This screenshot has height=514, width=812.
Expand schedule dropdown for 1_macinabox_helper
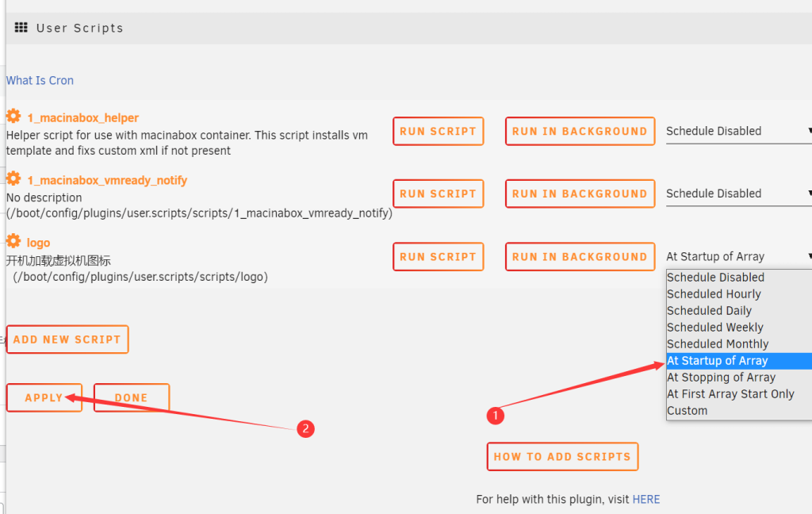click(737, 131)
